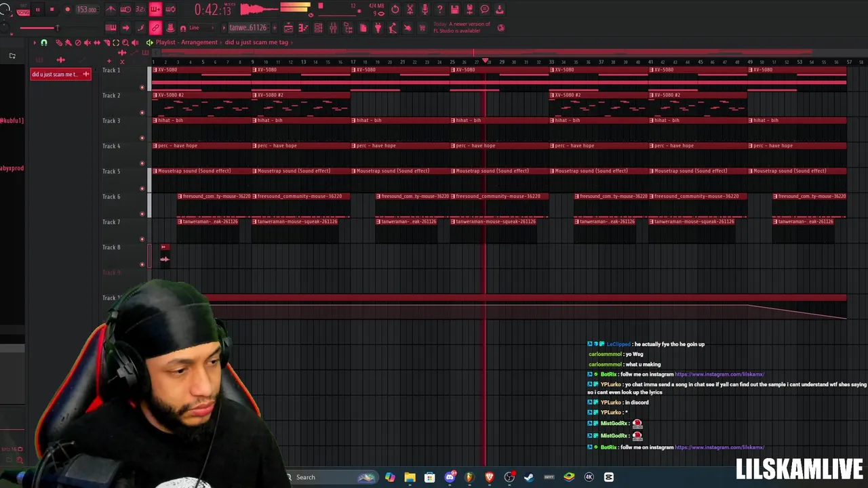868x488 pixels.
Task: Toggle the metronome icon
Action: [x=111, y=9]
